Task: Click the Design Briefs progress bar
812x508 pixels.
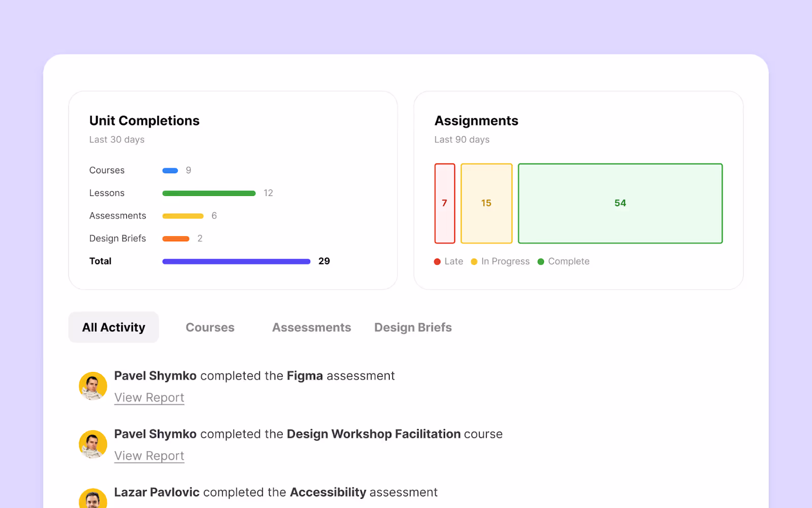Action: 177,238
